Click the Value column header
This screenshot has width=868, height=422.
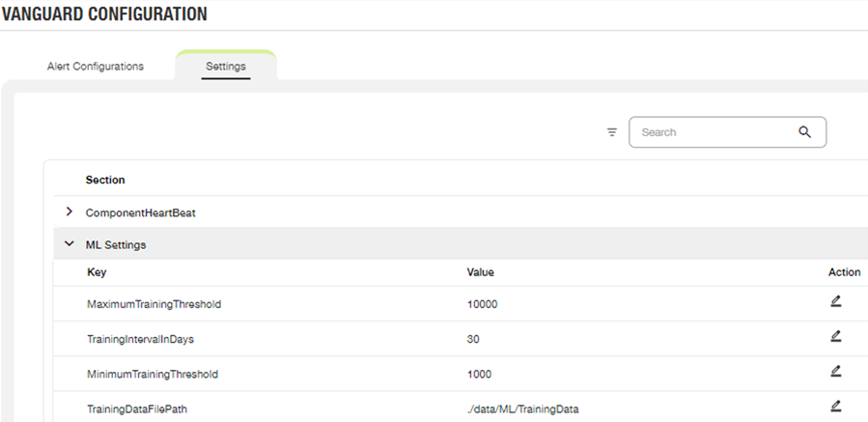click(x=481, y=272)
